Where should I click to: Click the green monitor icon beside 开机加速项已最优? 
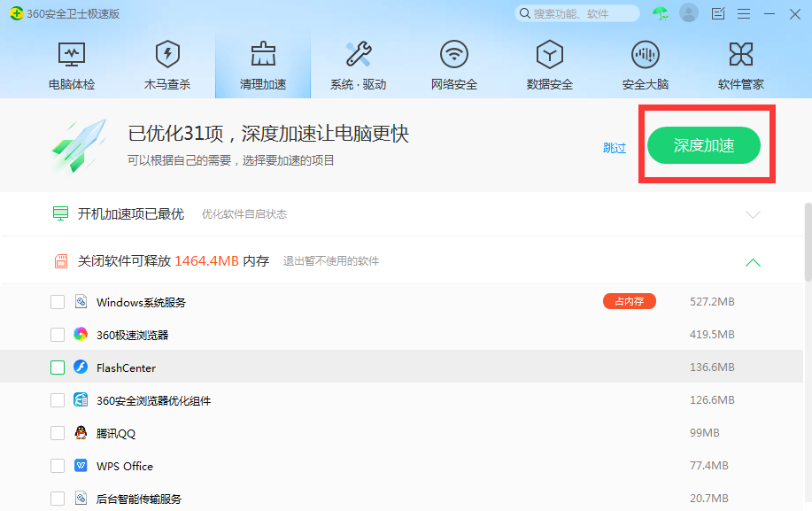(x=60, y=213)
